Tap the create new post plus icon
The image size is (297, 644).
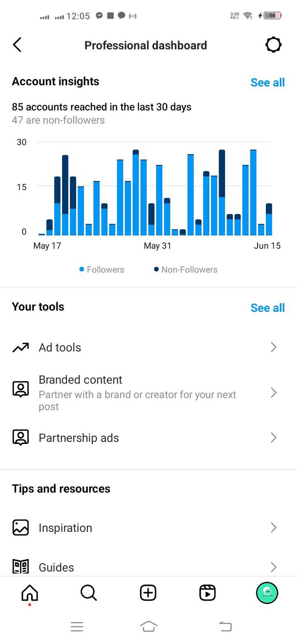point(148,593)
